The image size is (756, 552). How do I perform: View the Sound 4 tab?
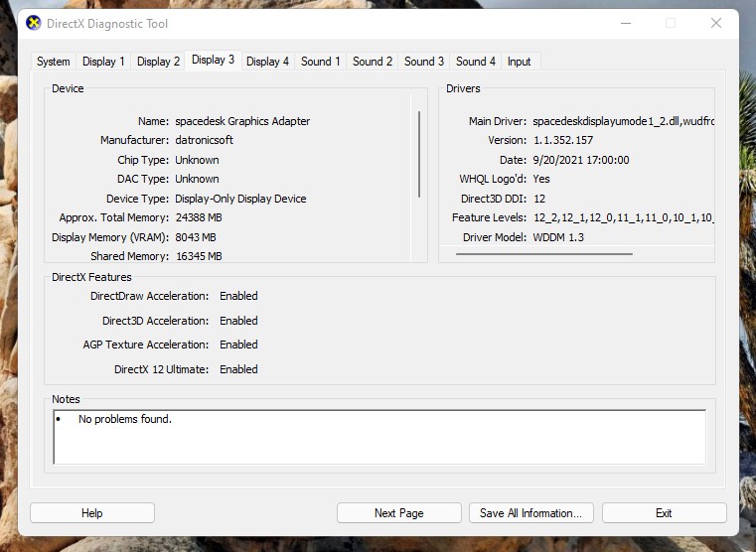pos(476,62)
